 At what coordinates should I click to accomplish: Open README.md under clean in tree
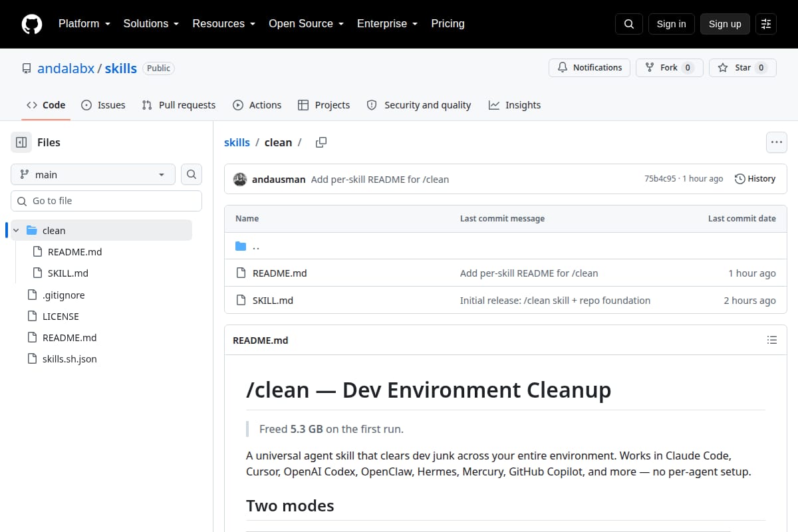[x=74, y=252]
